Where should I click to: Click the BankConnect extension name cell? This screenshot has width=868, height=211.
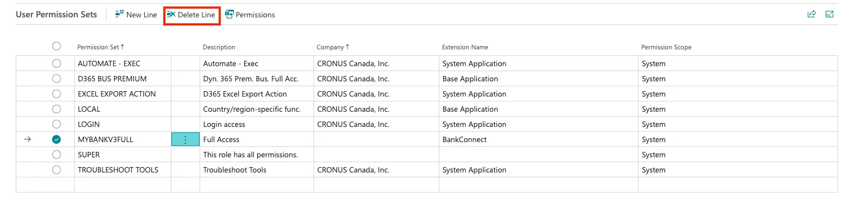pos(539,139)
